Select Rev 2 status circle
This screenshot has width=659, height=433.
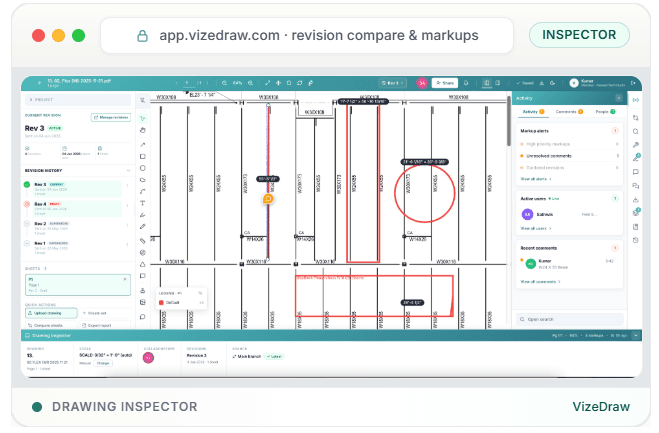[x=27, y=224]
